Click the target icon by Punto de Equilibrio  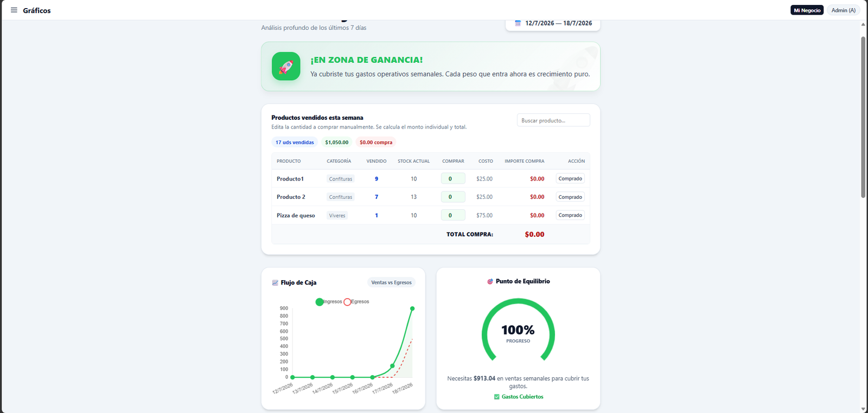(x=490, y=281)
